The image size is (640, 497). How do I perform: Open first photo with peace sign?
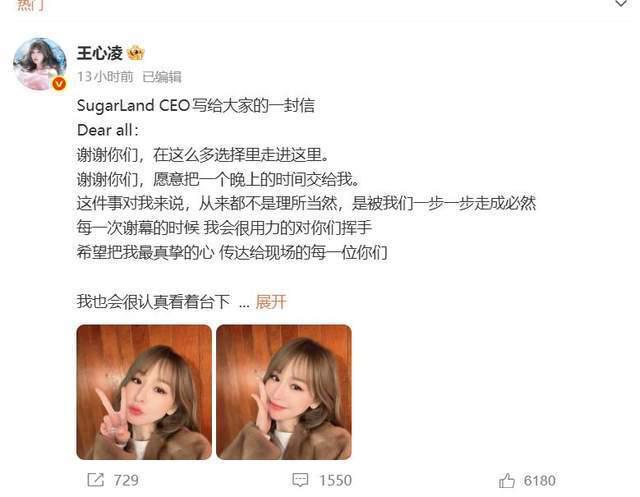144,392
